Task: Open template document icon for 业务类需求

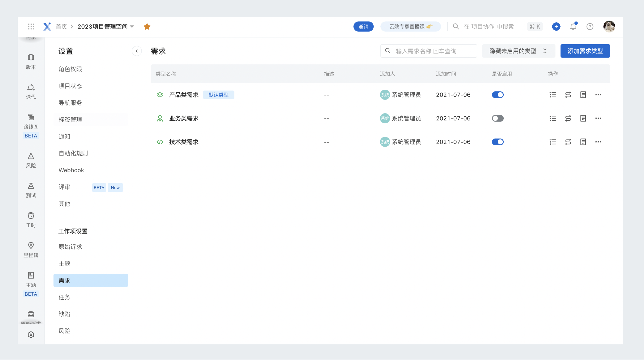Action: pos(583,118)
